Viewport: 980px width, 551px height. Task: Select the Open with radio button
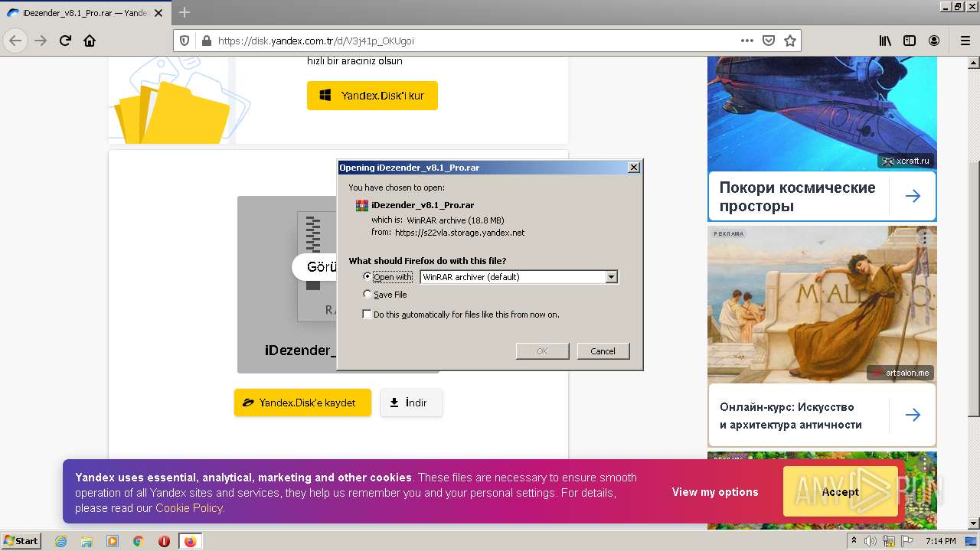(x=367, y=276)
